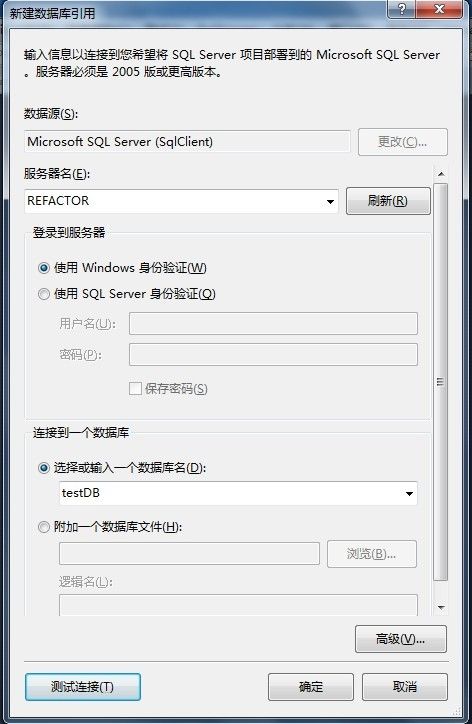Select 使用 SQL Server 身份验证 option
The width and height of the screenshot is (472, 724).
click(x=43, y=294)
